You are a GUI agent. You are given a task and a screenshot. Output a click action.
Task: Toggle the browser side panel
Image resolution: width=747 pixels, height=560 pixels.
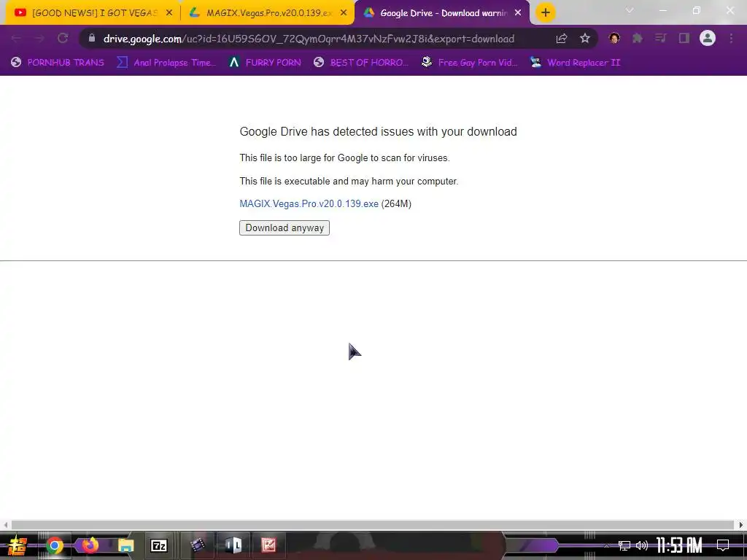684,38
